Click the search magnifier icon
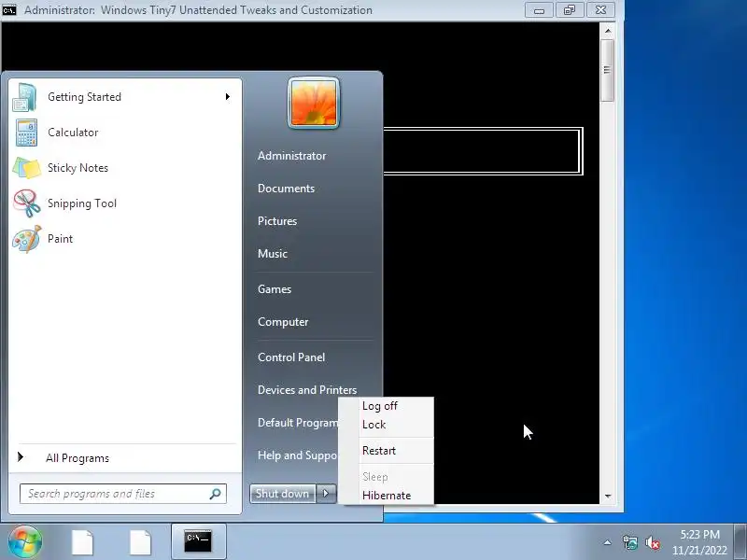This screenshot has width=747, height=560. (x=215, y=494)
